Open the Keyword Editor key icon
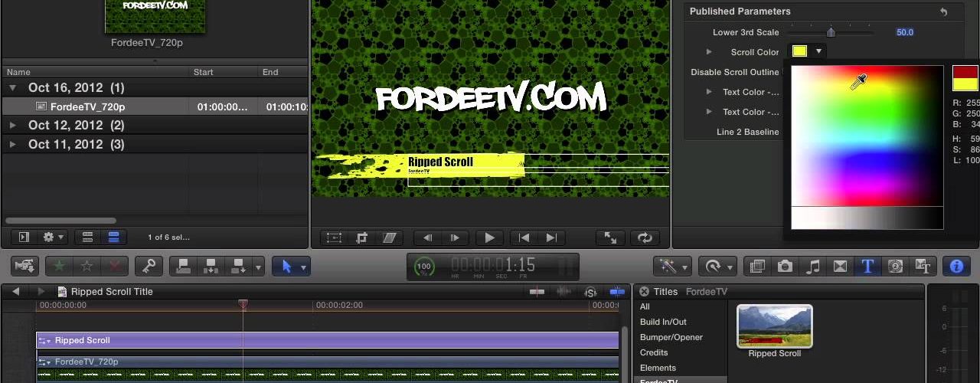This screenshot has width=980, height=383. (x=149, y=267)
